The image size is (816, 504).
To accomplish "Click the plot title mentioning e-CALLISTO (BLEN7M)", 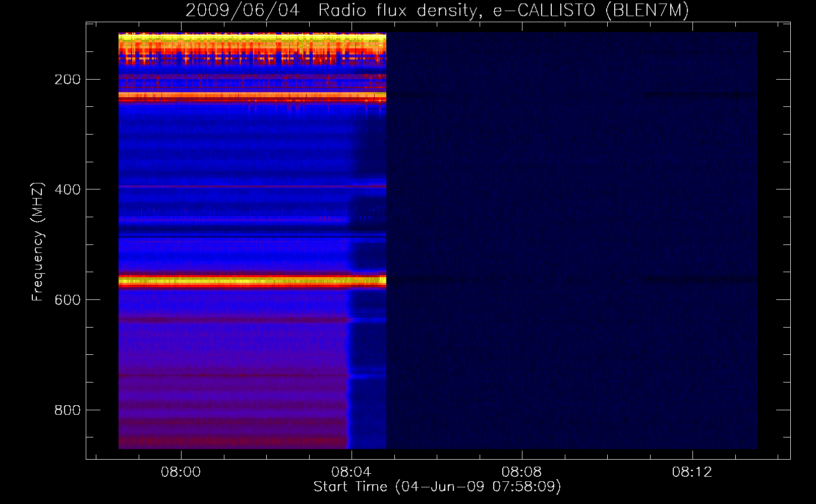I will (x=437, y=10).
